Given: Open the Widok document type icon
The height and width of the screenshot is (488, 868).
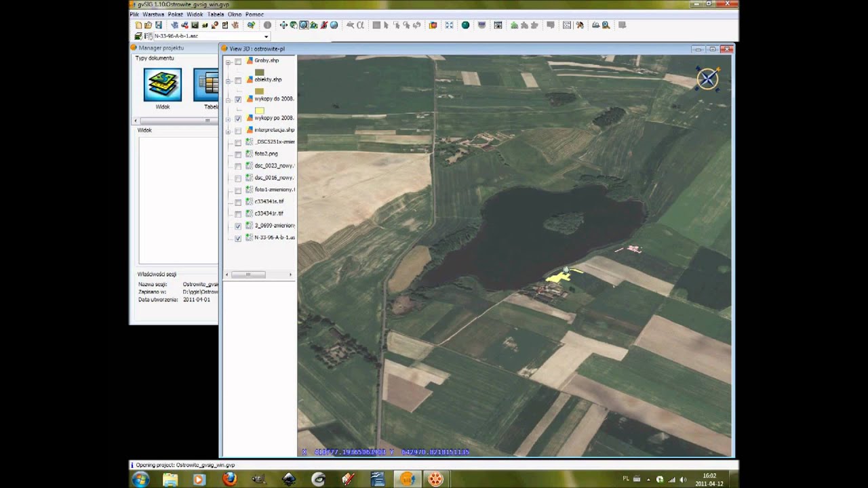Looking at the screenshot, I should tap(162, 85).
